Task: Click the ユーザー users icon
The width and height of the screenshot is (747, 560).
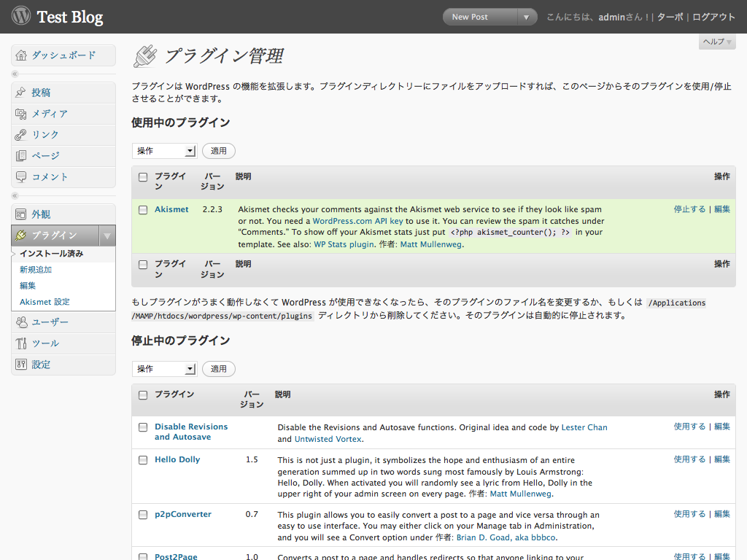Action: 21,322
